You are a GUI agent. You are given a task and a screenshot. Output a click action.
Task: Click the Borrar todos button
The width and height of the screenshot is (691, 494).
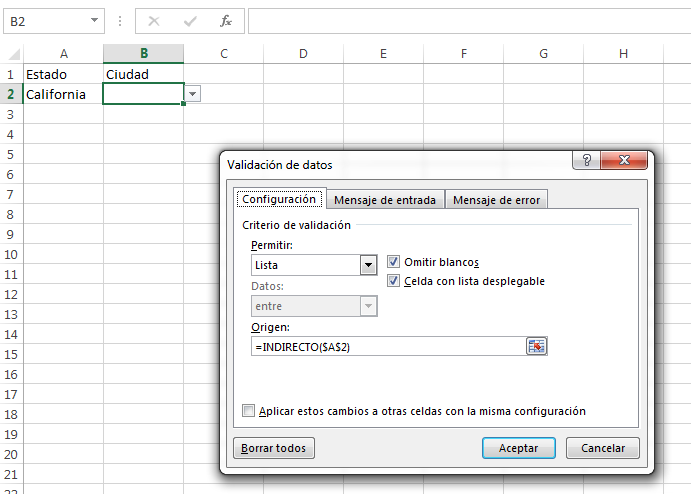[274, 448]
